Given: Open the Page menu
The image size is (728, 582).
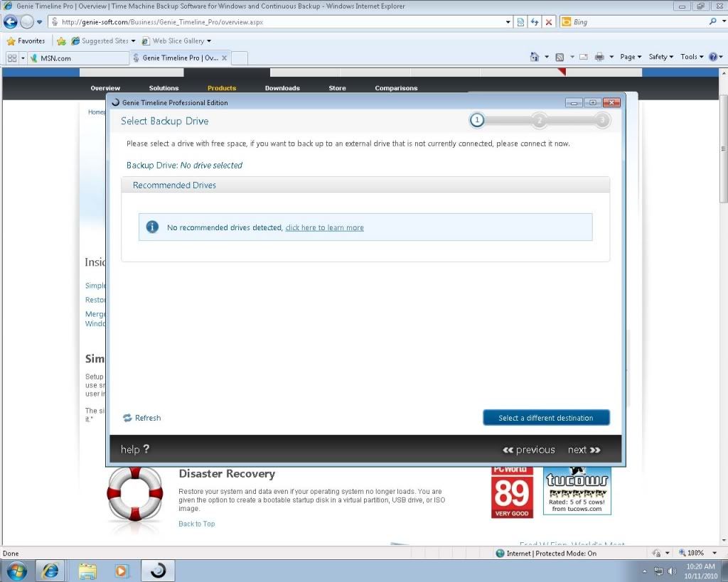Looking at the screenshot, I should click(x=631, y=57).
